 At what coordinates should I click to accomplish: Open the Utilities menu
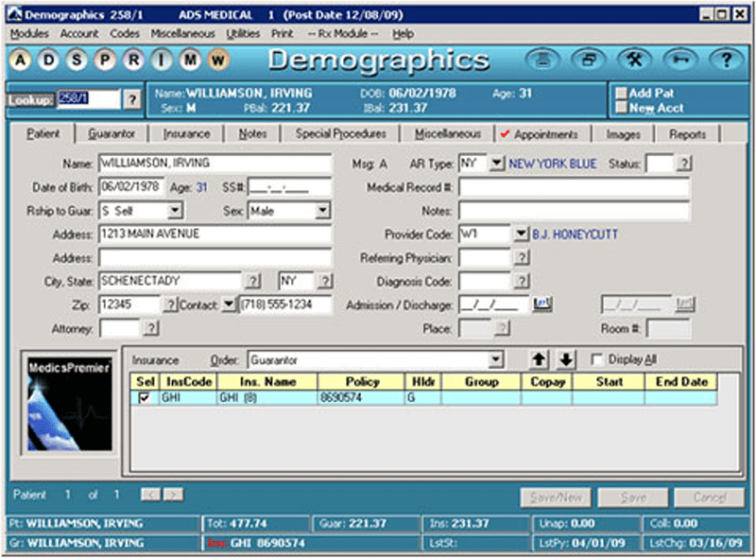pyautogui.click(x=243, y=33)
